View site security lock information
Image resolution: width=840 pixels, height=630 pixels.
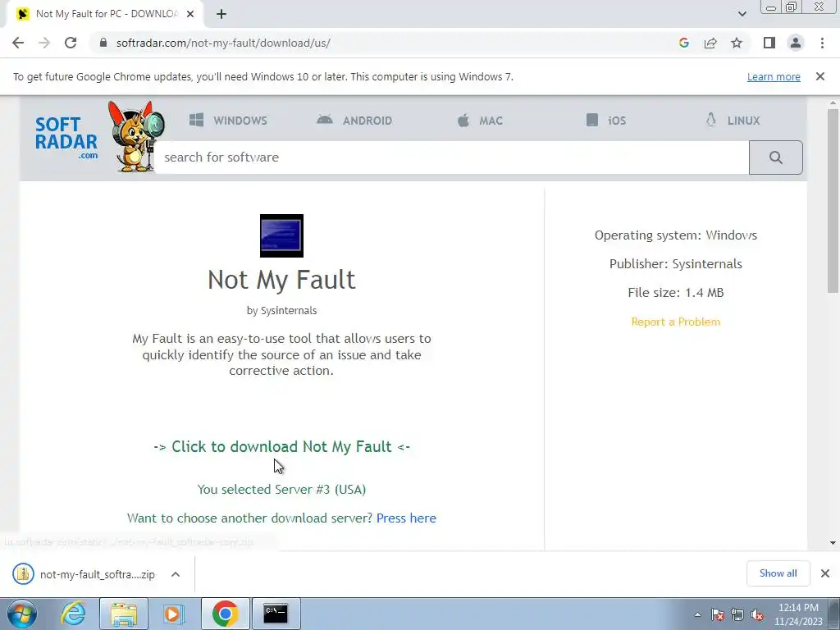click(x=103, y=43)
